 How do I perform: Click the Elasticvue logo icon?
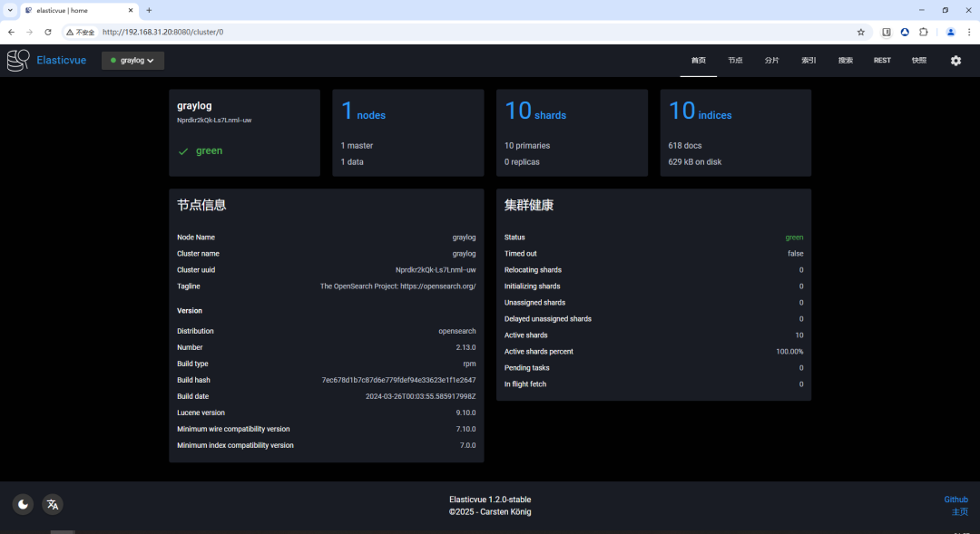click(x=18, y=61)
